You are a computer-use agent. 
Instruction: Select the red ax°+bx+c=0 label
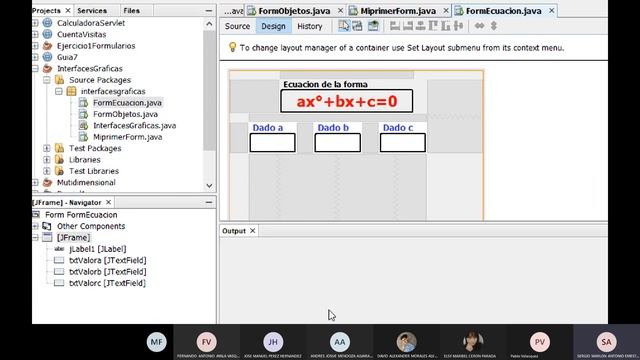point(347,101)
